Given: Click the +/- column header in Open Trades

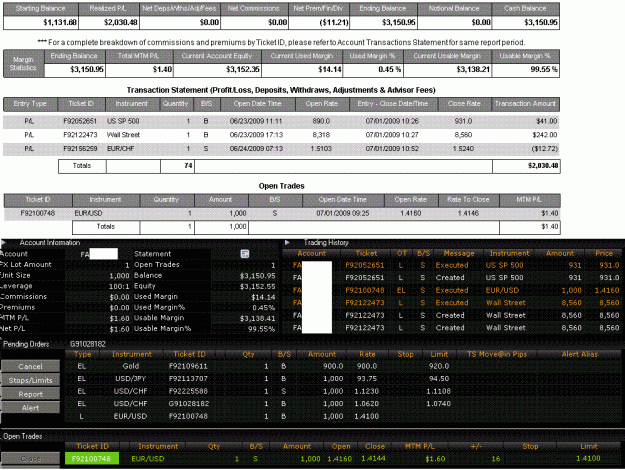Looking at the screenshot, I should [476, 446].
